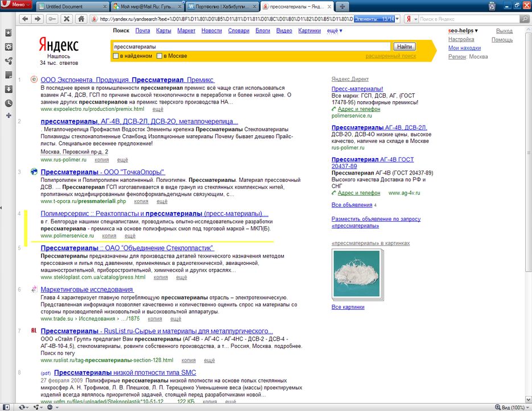Switch to the Портфолио tab
Viewport: 532px width, 411px height.
pos(222,6)
